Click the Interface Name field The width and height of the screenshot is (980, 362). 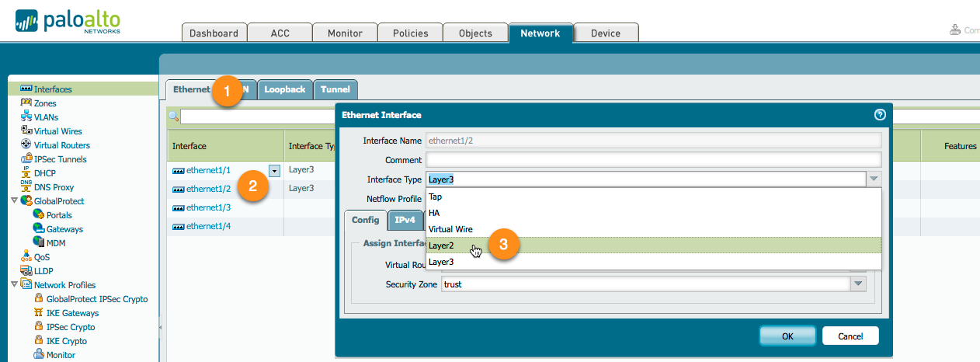coord(654,141)
